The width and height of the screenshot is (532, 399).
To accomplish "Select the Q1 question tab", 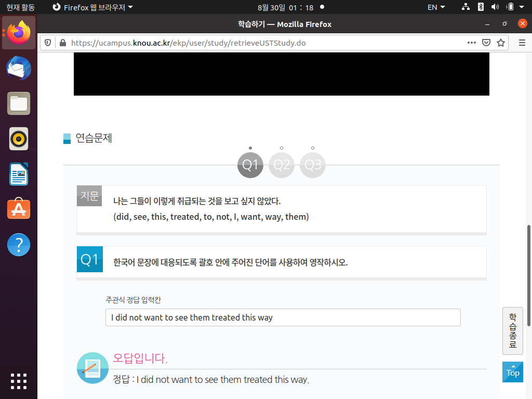I will (x=250, y=165).
